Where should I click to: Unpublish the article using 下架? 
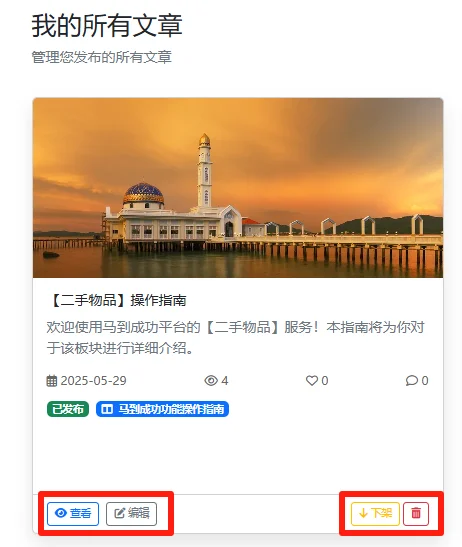coord(375,513)
